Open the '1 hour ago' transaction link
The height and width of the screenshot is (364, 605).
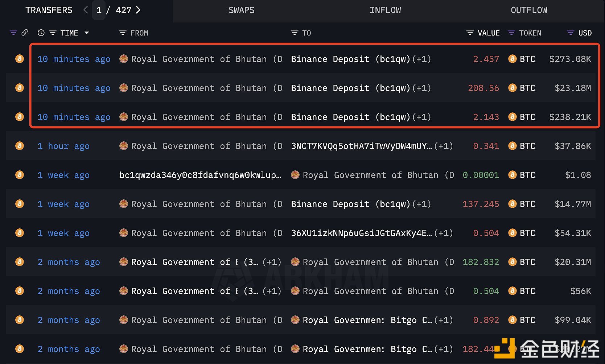click(x=63, y=146)
